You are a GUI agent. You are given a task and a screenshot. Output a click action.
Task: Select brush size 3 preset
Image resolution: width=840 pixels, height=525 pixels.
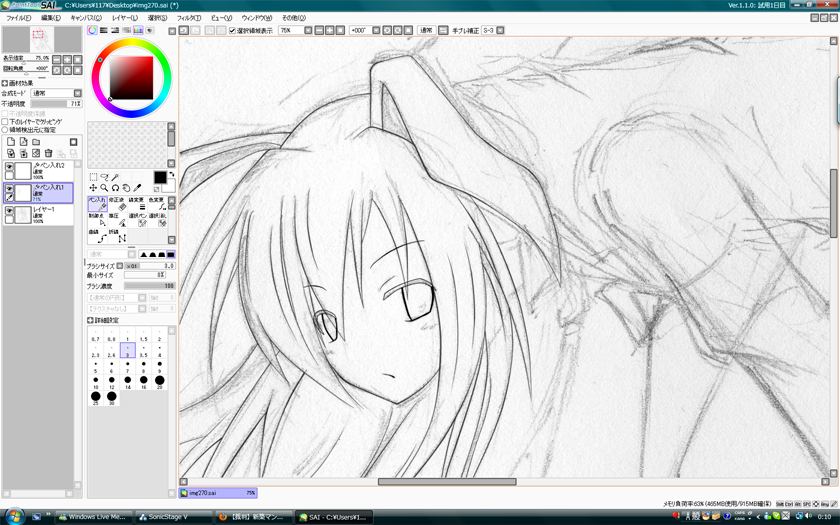click(x=128, y=350)
